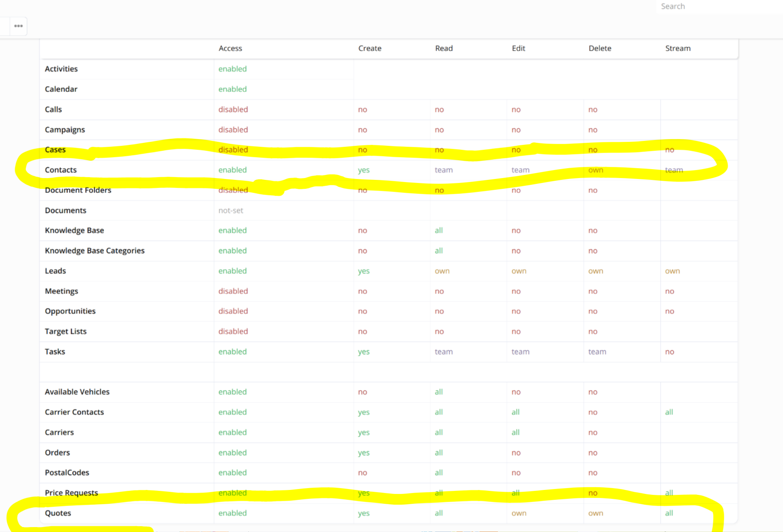Click the Documents not-set access value

[x=230, y=210]
